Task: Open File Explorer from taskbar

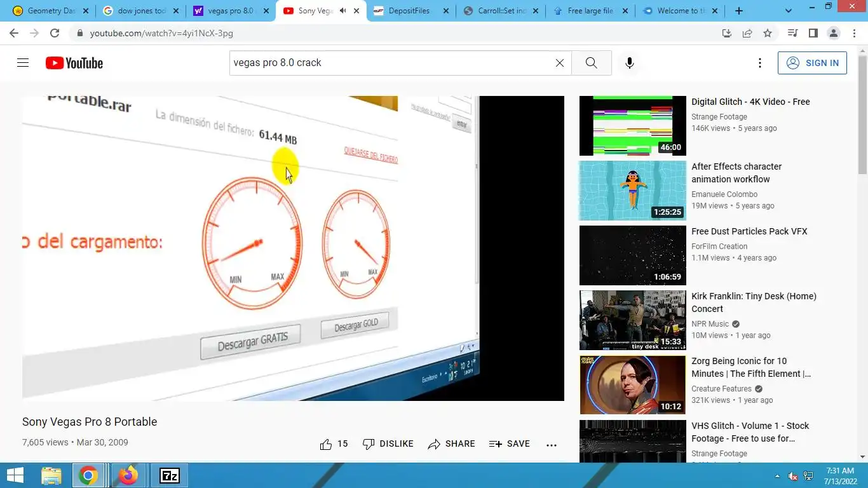Action: pyautogui.click(x=51, y=475)
